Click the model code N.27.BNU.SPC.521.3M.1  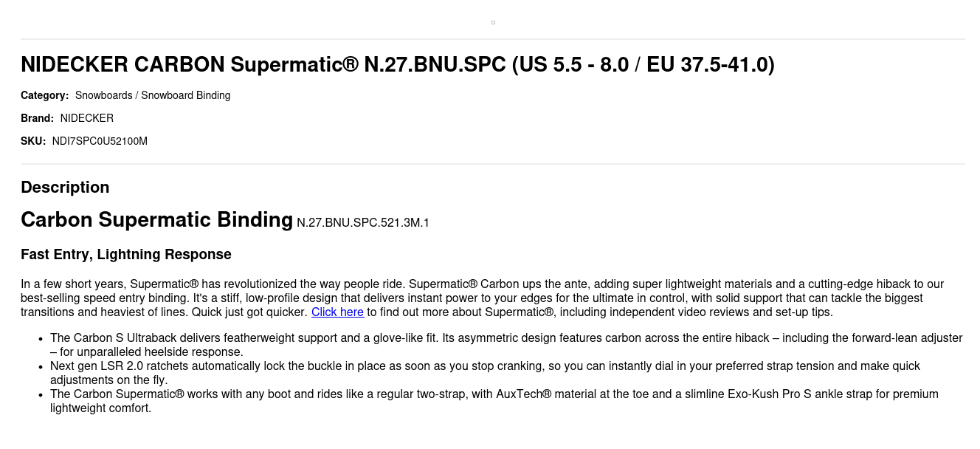tap(363, 223)
